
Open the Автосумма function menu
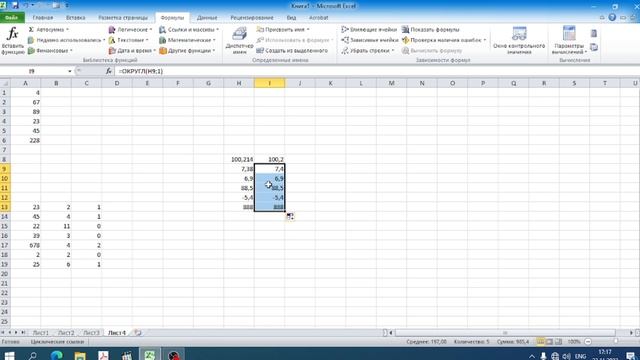48,29
